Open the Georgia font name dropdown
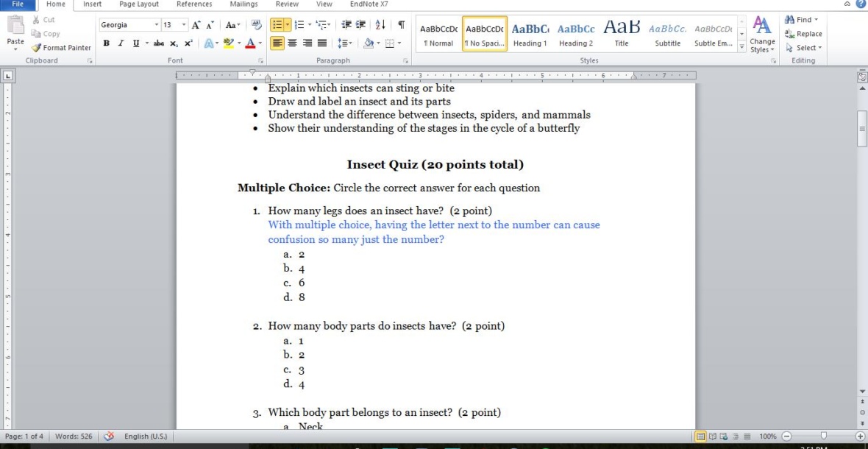The image size is (868, 449). [x=156, y=25]
